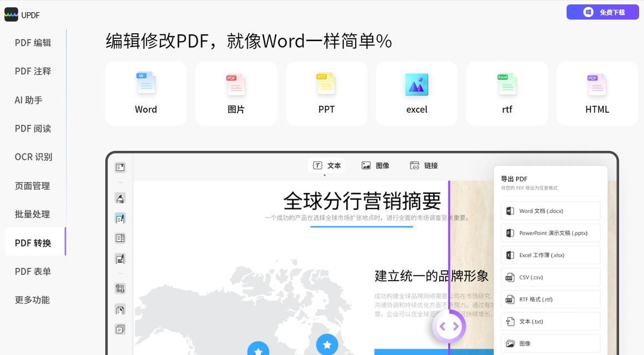The height and width of the screenshot is (355, 644).
Task: Select the 文本 tab in editor
Action: [x=327, y=166]
